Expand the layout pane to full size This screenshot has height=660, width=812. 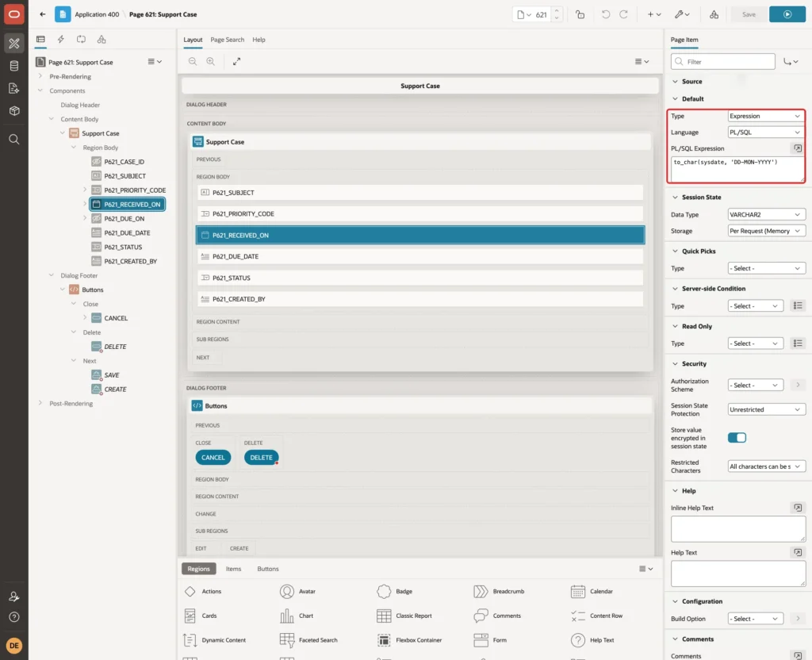[x=236, y=61]
